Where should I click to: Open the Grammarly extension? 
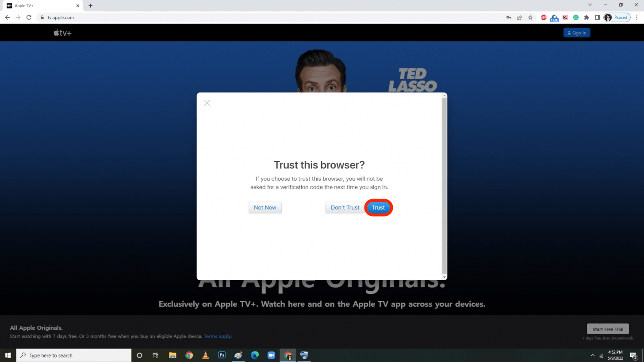(576, 17)
